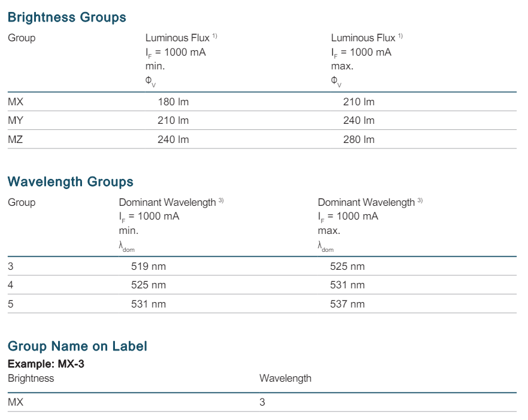Viewport: 528px width, 420px height.
Task: Click the 537 nm maximum wavelength value
Action: click(x=347, y=305)
